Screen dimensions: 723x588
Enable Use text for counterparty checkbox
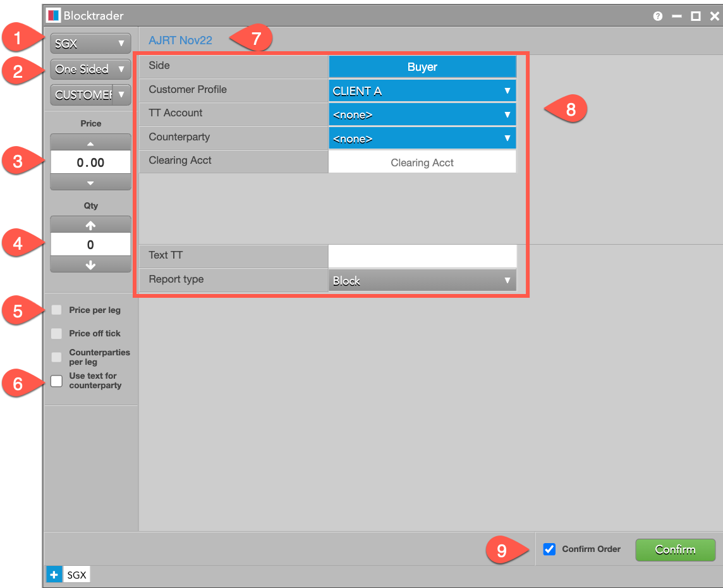point(57,381)
